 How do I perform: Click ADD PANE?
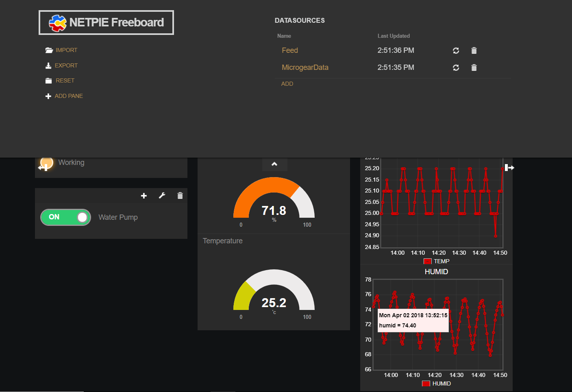[68, 96]
